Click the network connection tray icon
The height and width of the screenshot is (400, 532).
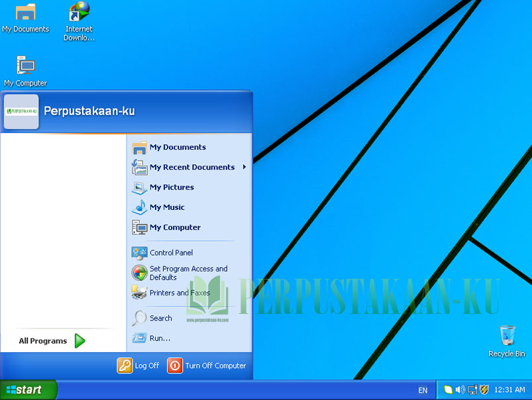472,390
